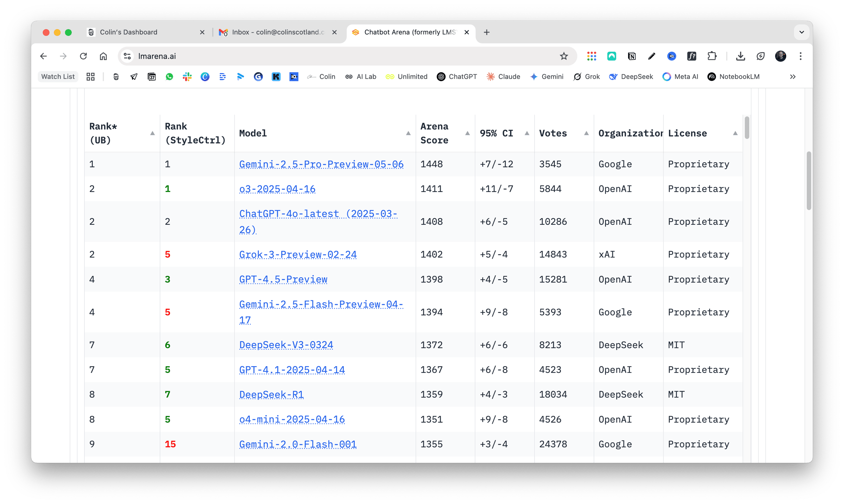This screenshot has width=844, height=504.
Task: Open DeepSeek-V3-0324 model link
Action: (x=286, y=345)
